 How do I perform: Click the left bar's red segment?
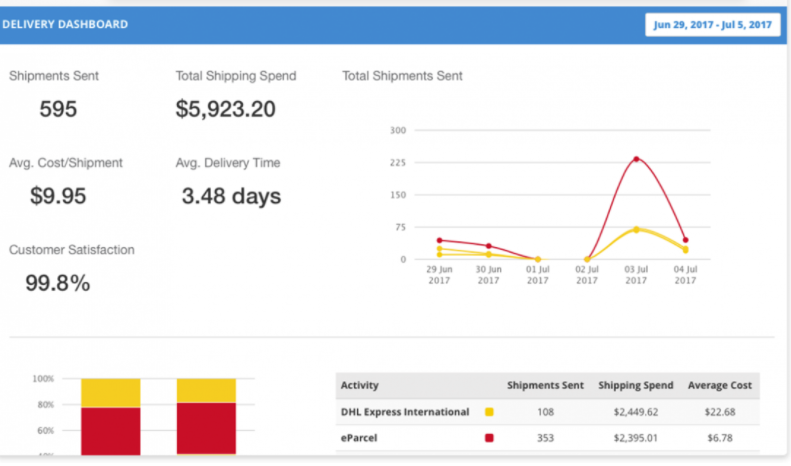coord(110,432)
